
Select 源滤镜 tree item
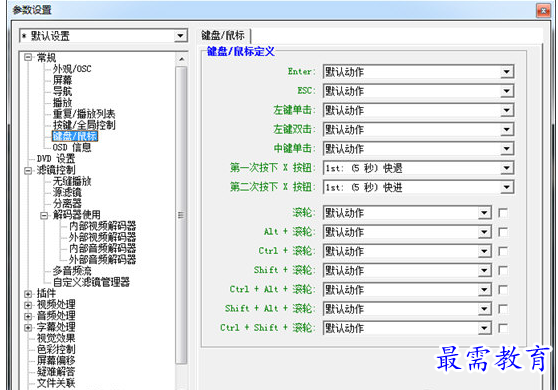[67, 193]
